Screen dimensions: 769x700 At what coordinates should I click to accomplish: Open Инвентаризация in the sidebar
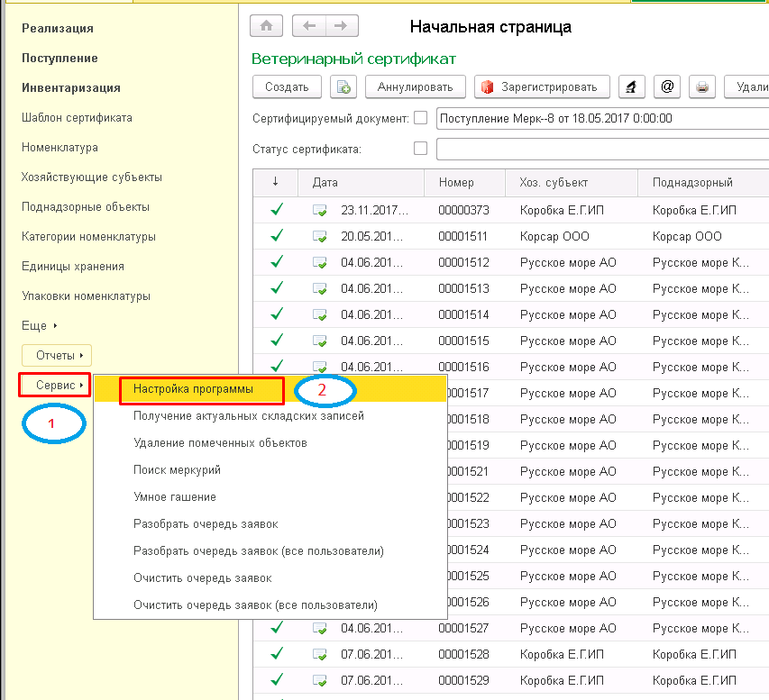71,88
